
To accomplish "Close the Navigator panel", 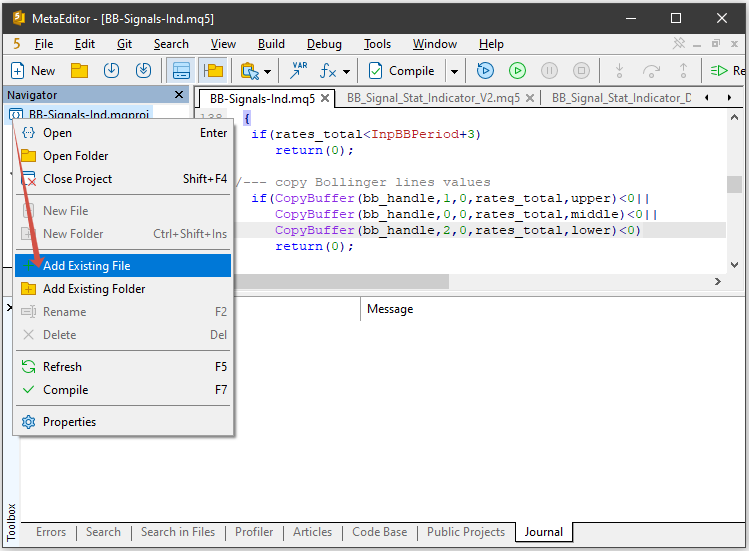I will (179, 95).
